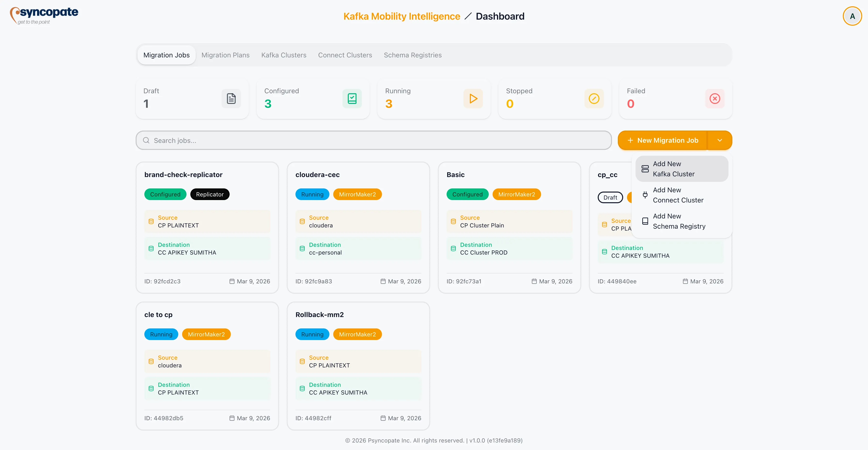The image size is (868, 450).
Task: Click the Replicator badge on brand-check-replicator
Action: [x=209, y=194]
